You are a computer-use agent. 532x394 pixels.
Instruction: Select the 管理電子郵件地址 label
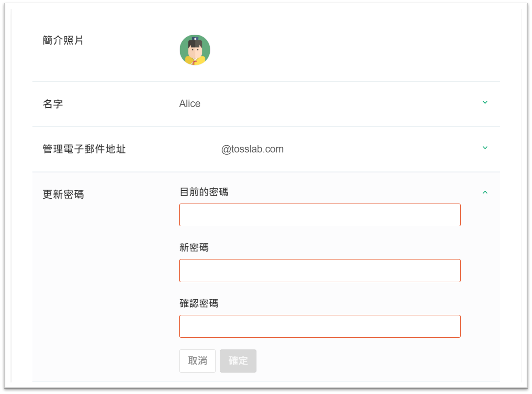pyautogui.click(x=84, y=149)
